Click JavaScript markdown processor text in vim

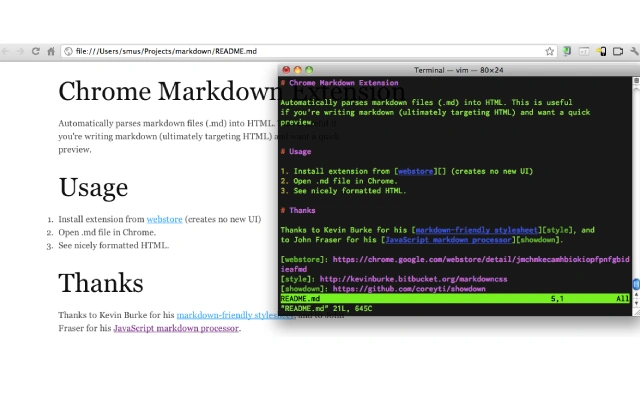pos(448,240)
